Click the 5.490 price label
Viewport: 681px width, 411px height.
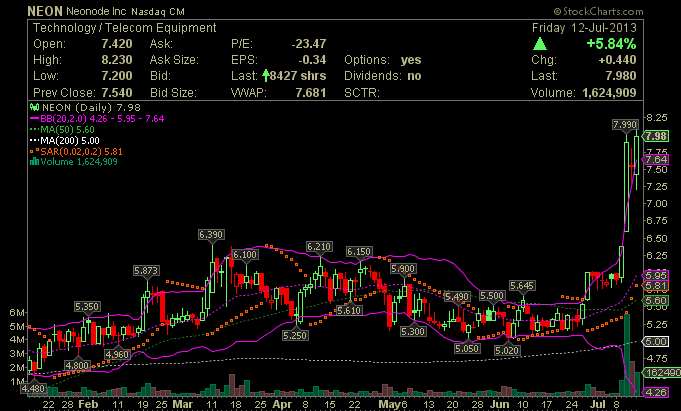coord(457,297)
